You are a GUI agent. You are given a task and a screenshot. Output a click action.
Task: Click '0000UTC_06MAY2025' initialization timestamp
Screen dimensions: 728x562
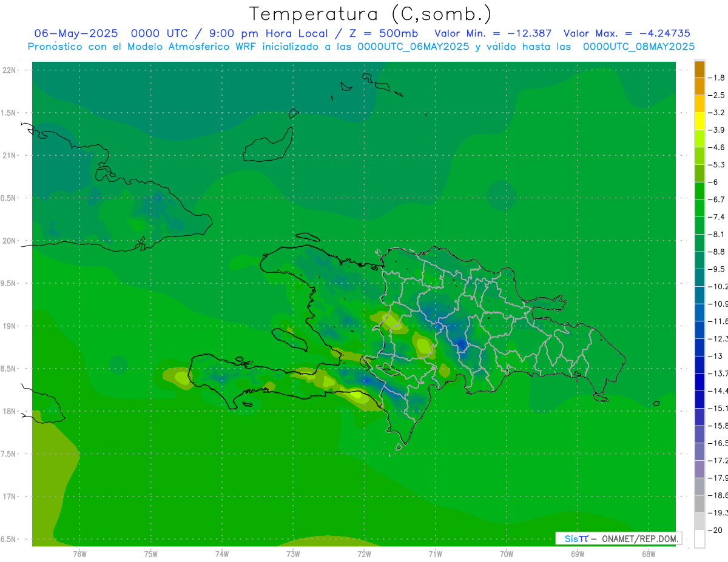(413, 47)
